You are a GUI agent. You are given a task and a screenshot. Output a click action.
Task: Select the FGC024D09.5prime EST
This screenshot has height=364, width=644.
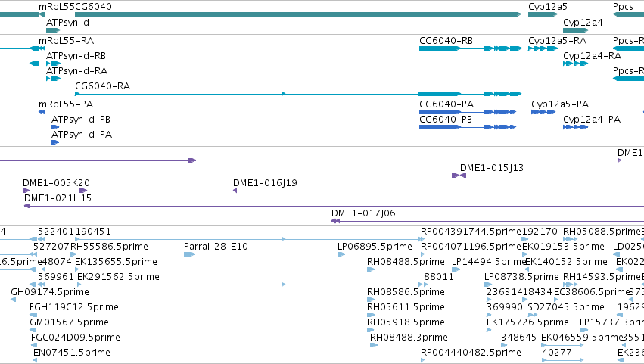(x=34, y=346)
